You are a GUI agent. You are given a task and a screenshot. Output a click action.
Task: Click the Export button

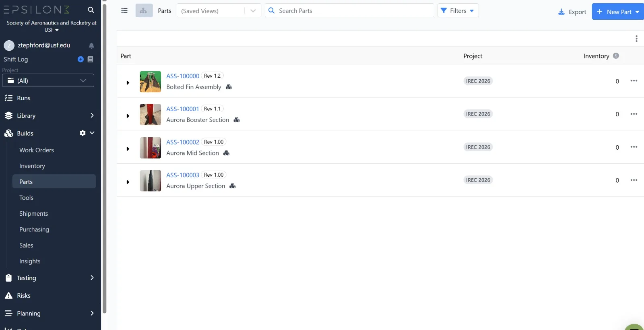(x=572, y=12)
